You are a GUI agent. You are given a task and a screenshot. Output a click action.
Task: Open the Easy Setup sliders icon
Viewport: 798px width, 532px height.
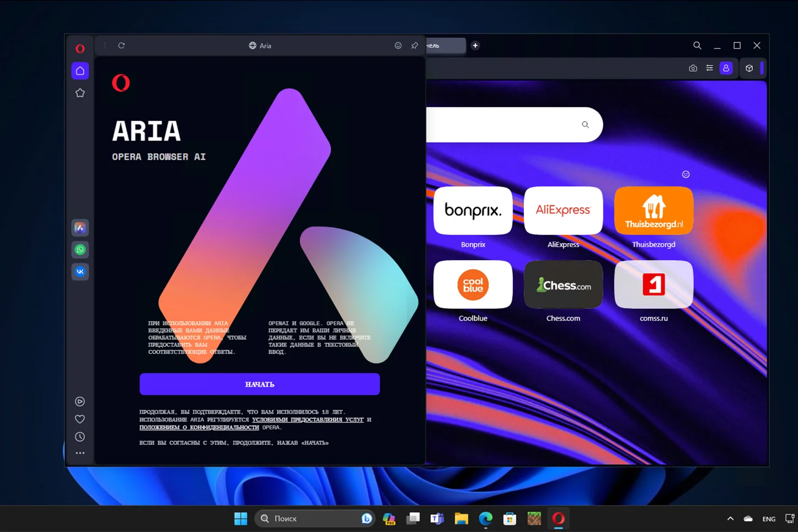coord(710,68)
